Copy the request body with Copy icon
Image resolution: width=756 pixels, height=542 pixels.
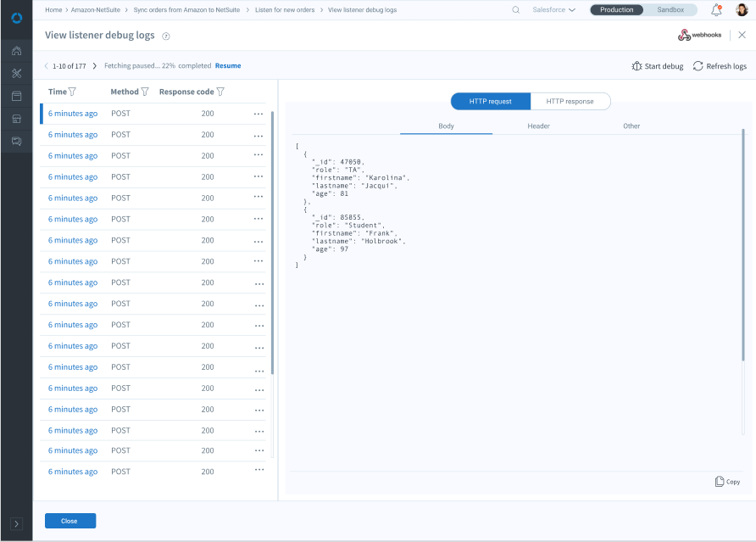tap(726, 482)
